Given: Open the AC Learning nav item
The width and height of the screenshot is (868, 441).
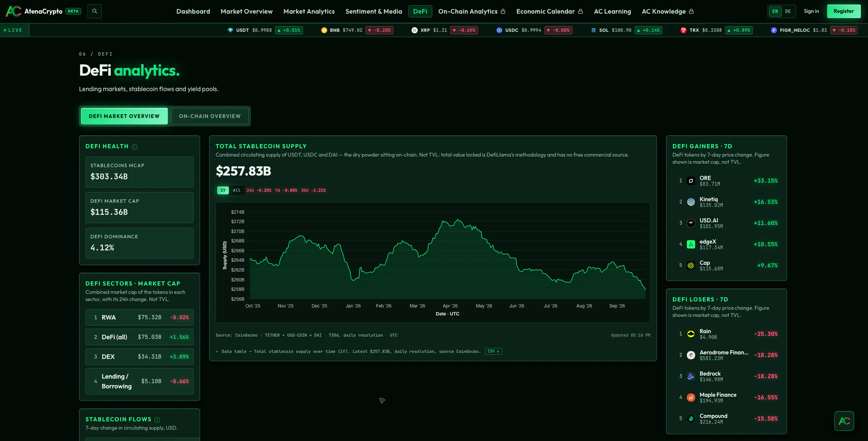Looking at the screenshot, I should tap(612, 11).
